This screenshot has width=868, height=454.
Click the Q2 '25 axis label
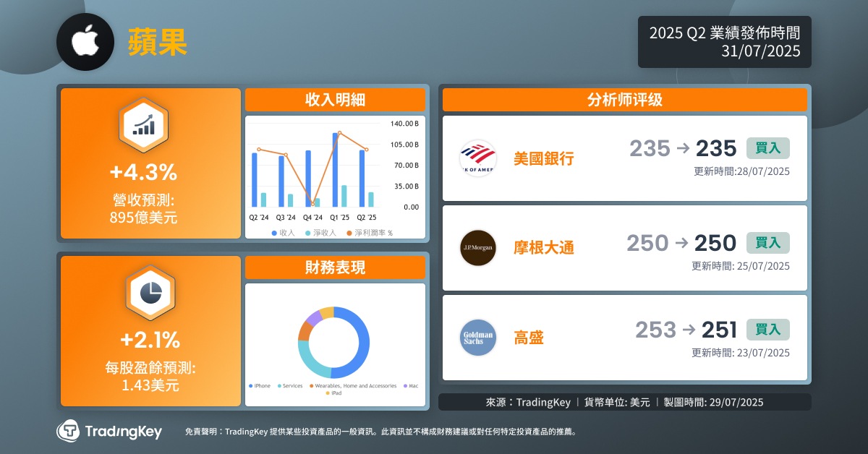(x=367, y=217)
